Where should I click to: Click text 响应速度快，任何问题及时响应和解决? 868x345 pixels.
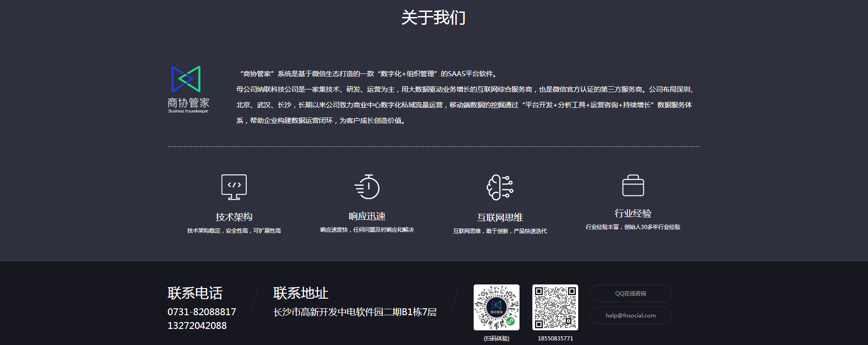point(367,230)
